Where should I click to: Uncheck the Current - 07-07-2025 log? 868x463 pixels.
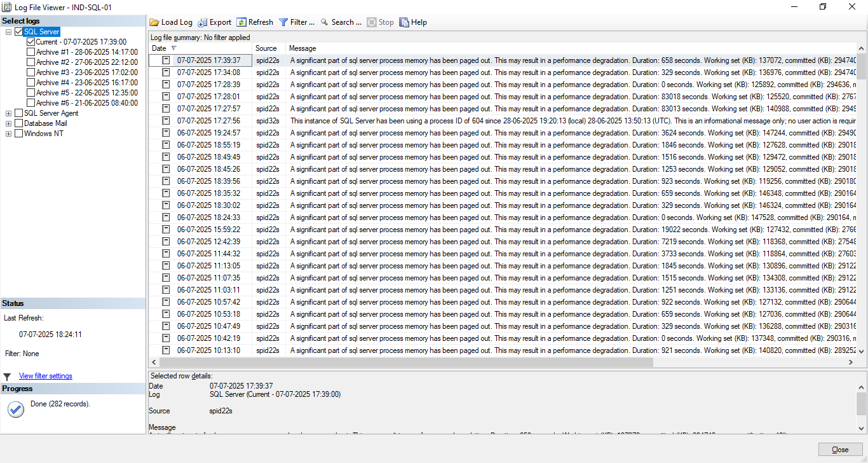click(x=31, y=40)
